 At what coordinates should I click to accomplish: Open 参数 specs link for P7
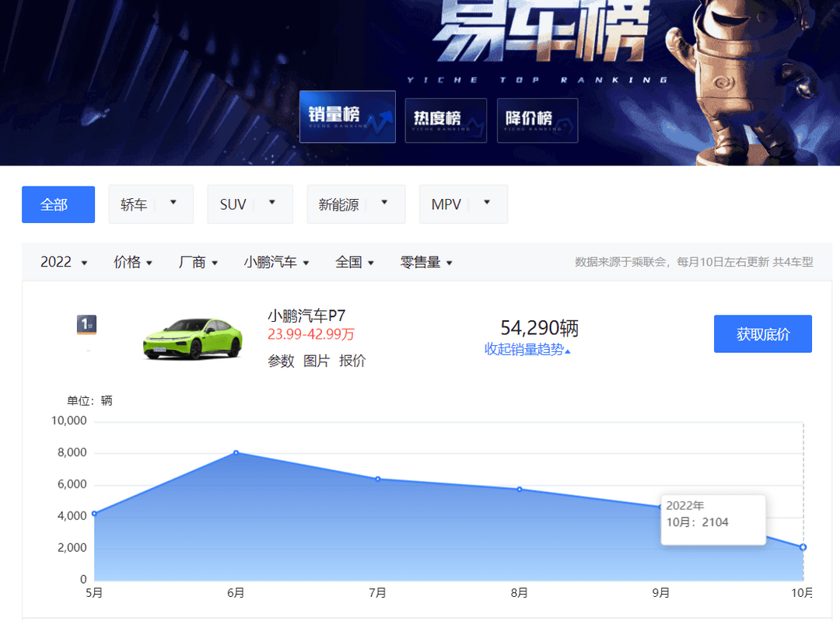coord(281,361)
